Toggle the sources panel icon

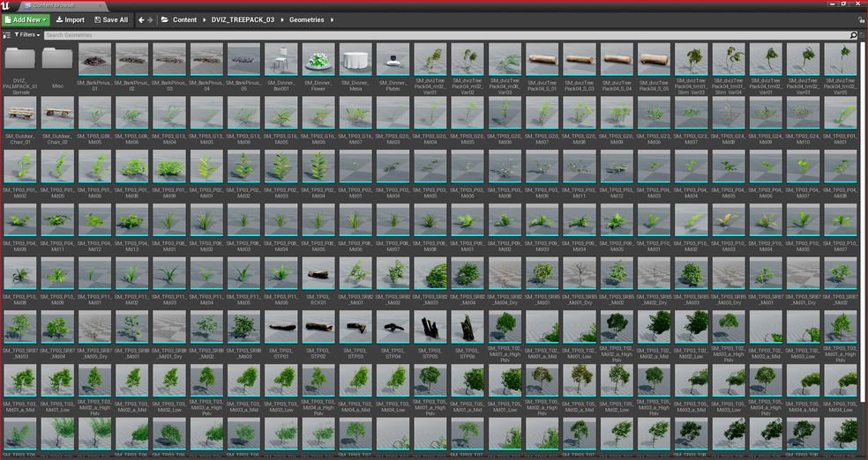click(7, 35)
